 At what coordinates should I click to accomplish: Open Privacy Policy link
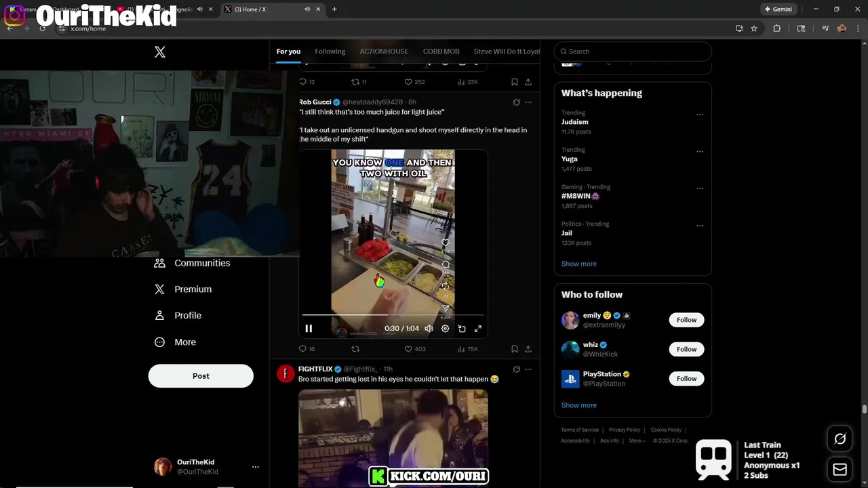point(625,430)
